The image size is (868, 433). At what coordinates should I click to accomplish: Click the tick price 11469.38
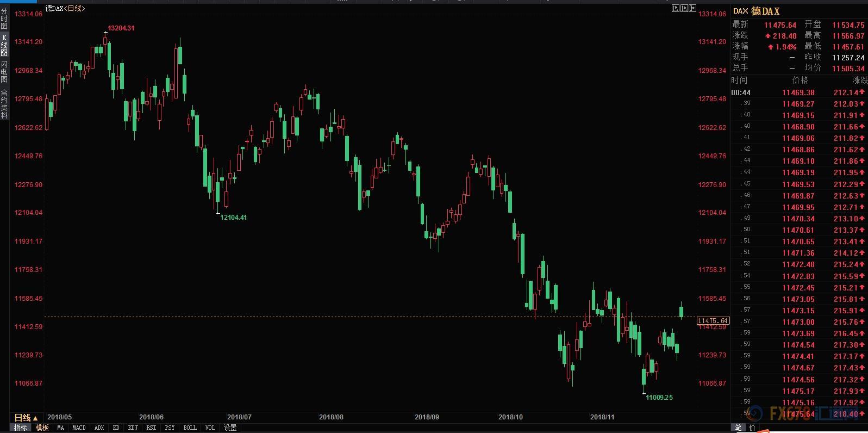pyautogui.click(x=798, y=92)
